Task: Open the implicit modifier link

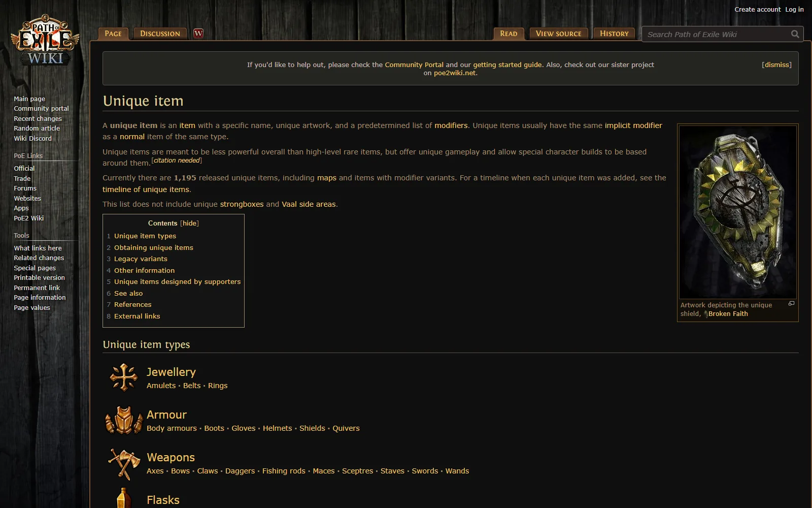Action: pos(633,125)
